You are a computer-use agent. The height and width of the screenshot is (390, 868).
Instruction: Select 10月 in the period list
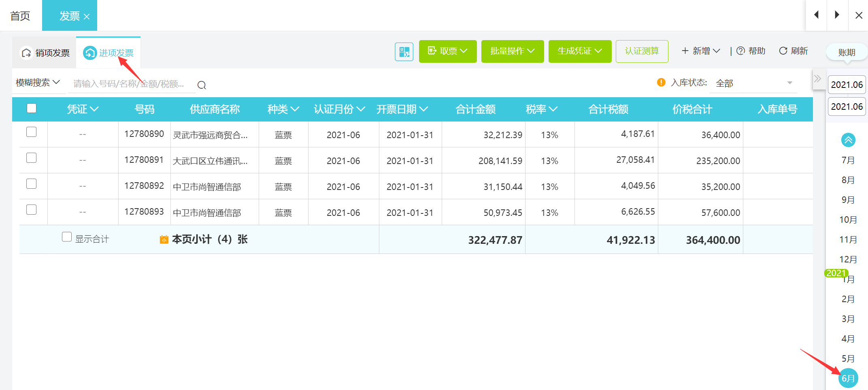pos(848,220)
